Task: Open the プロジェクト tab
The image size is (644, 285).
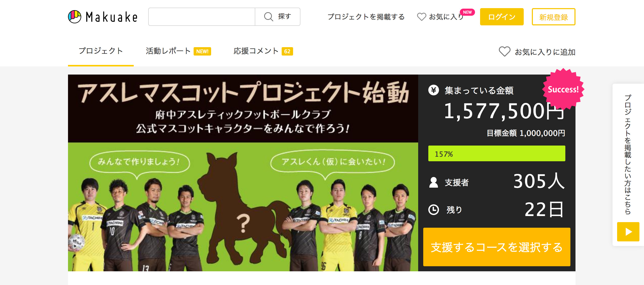Action: pos(101,51)
